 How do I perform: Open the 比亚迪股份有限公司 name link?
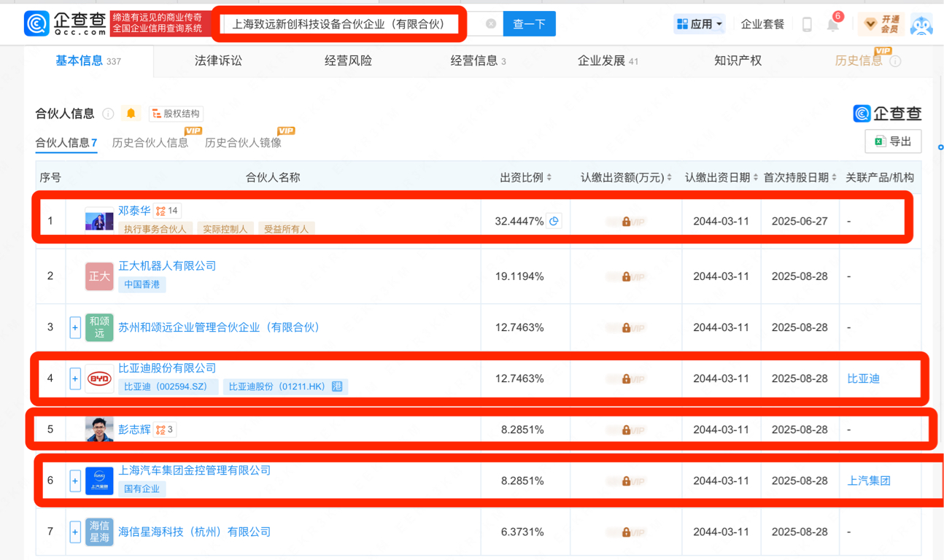167,368
